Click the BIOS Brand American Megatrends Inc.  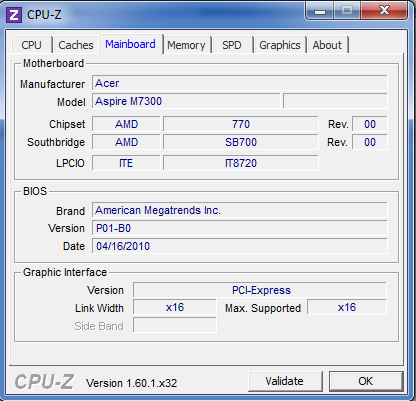coord(240,210)
